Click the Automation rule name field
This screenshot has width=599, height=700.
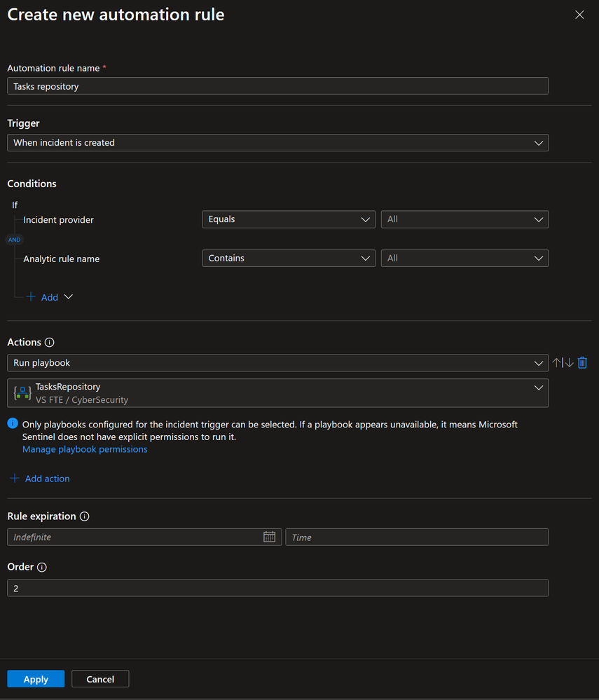tap(277, 86)
